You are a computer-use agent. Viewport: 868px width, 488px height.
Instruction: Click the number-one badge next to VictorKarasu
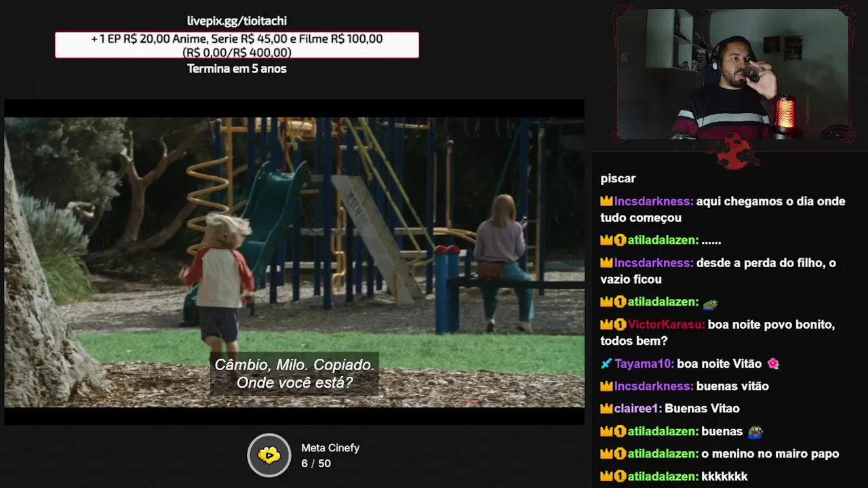pyautogui.click(x=620, y=325)
